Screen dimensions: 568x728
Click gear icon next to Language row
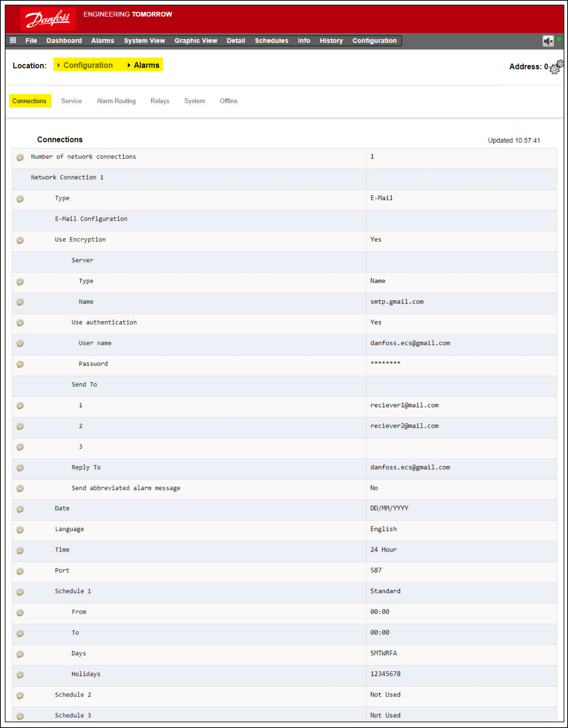20,530
